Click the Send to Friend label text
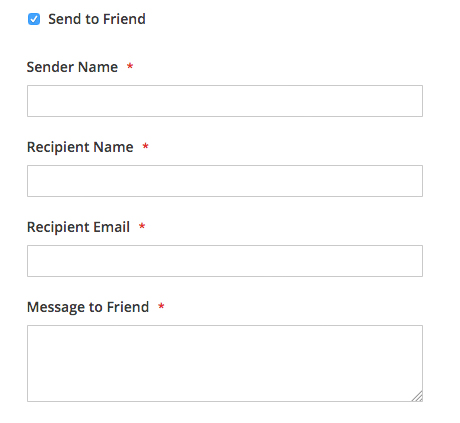The height and width of the screenshot is (423, 460). point(97,19)
